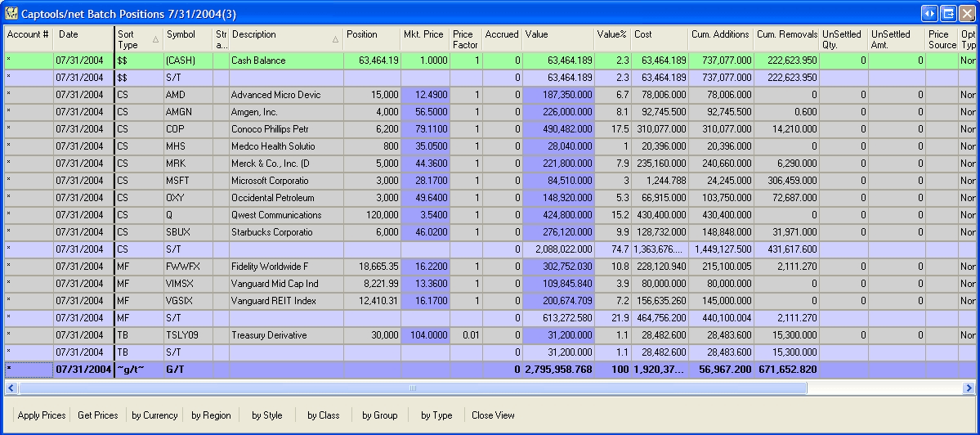Choose the by Class grouping
Image resolution: width=980 pixels, height=435 pixels.
(323, 415)
